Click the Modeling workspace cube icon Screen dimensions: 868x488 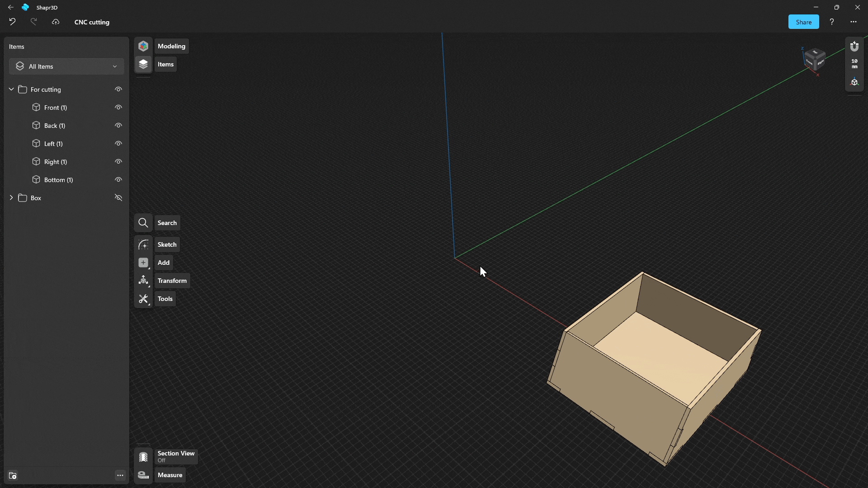point(143,46)
